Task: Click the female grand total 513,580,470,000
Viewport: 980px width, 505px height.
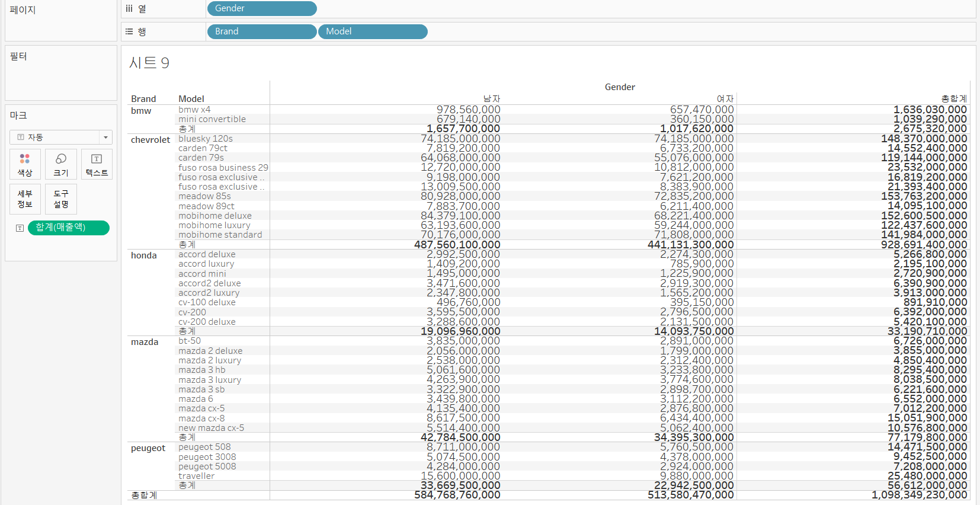Action: click(x=691, y=495)
